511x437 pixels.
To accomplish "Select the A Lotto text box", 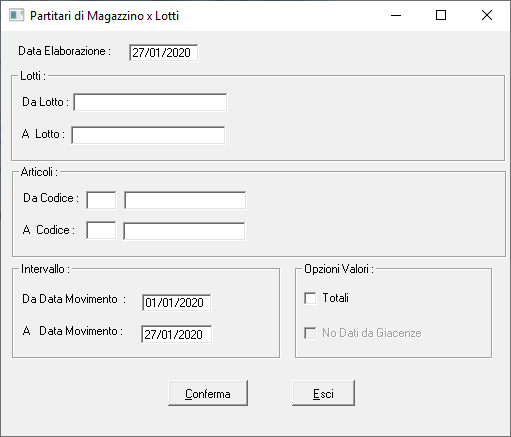I will 148,135.
